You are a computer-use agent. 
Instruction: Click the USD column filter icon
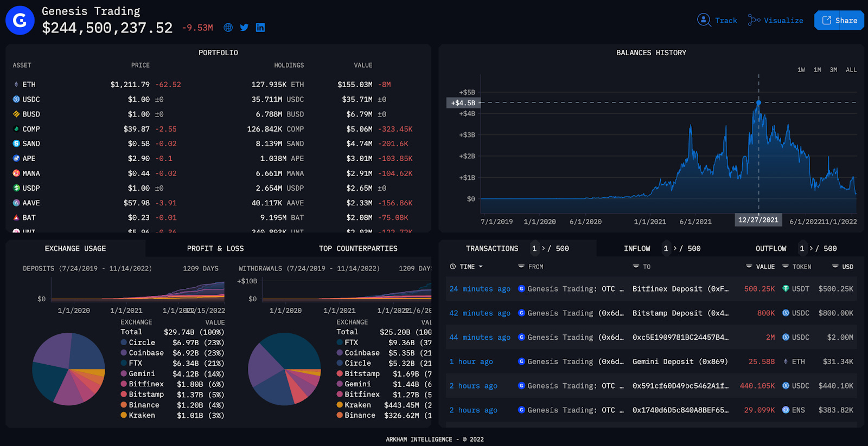(835, 267)
